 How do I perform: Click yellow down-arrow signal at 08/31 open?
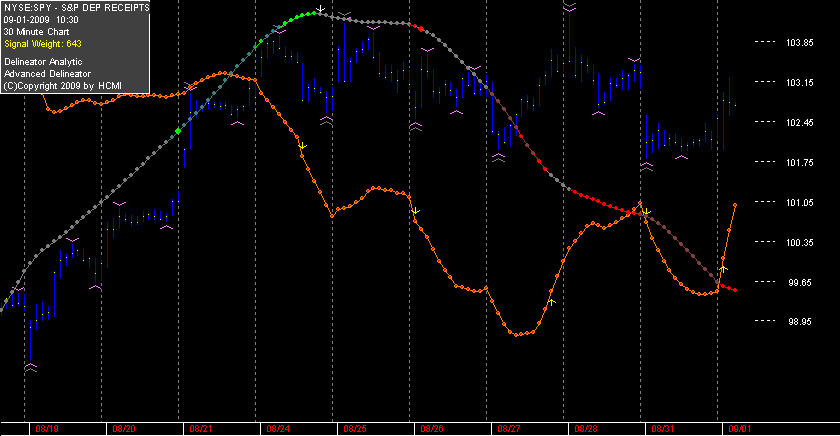click(647, 212)
